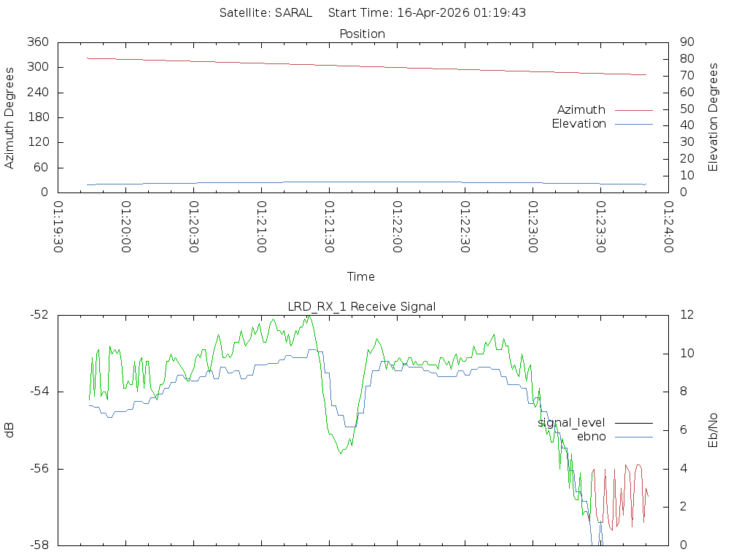The height and width of the screenshot is (560, 747).
Task: Click the Eb/No axis label
Action: coord(713,430)
